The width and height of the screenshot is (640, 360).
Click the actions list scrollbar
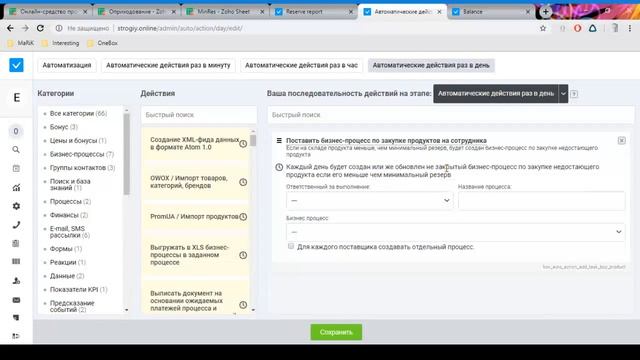pyautogui.click(x=253, y=141)
